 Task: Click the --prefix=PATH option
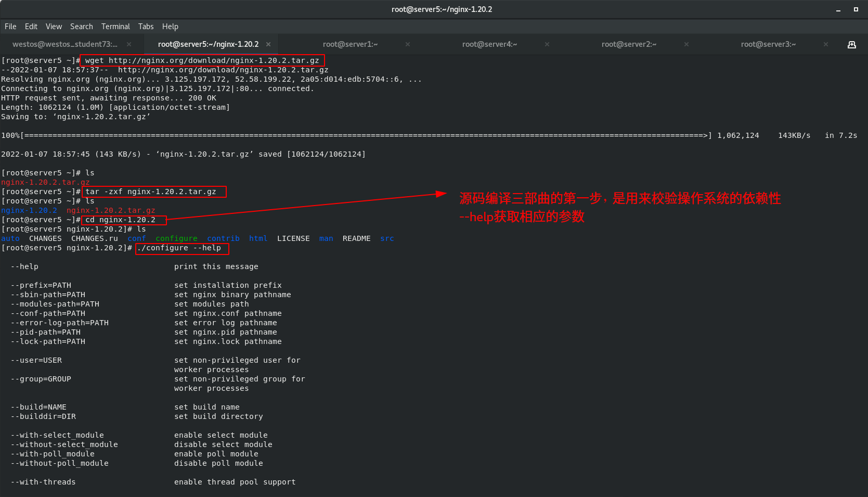point(41,285)
